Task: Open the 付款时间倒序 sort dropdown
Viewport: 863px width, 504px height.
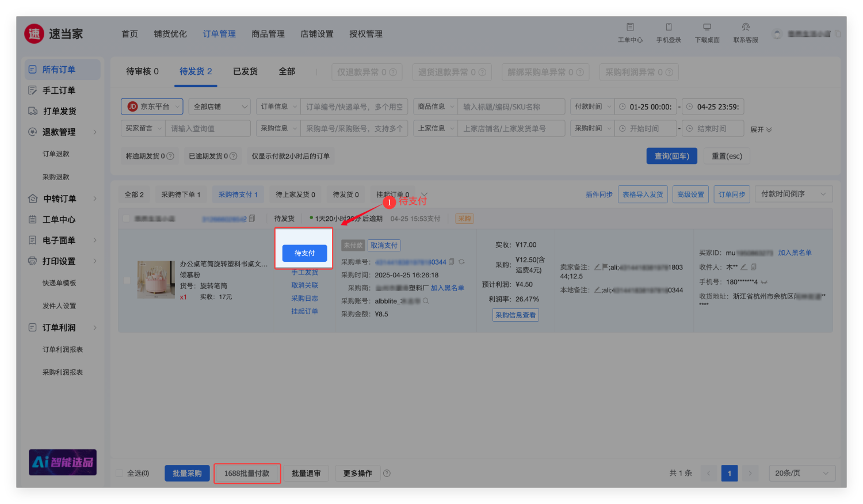Action: (x=793, y=194)
